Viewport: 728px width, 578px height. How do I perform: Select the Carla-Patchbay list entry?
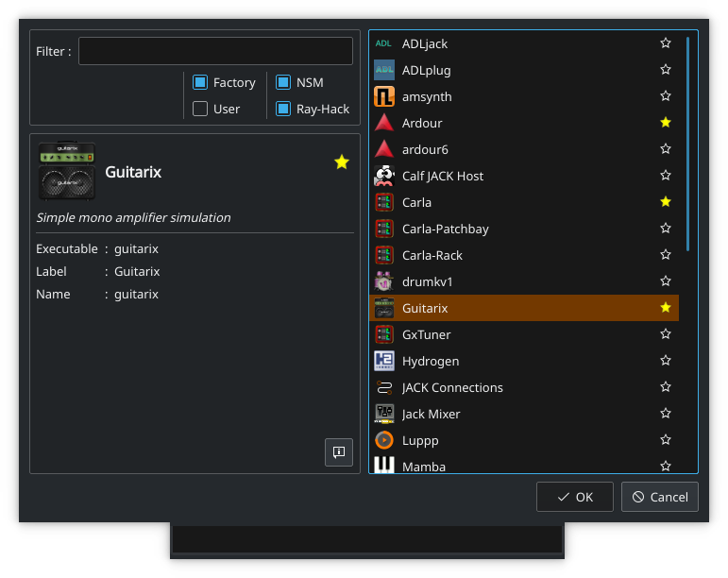tap(524, 229)
